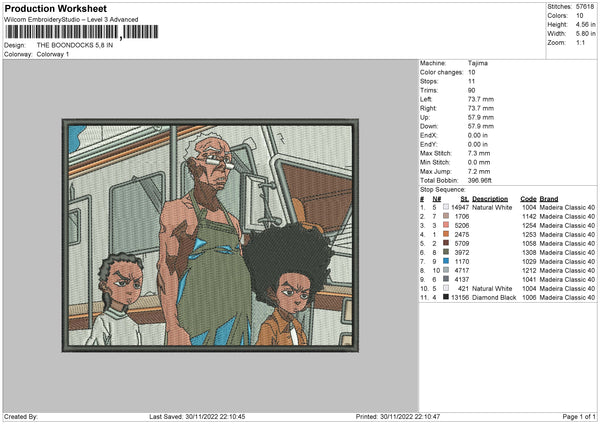Click the Brand column header
The image size is (600, 424).
pos(549,199)
